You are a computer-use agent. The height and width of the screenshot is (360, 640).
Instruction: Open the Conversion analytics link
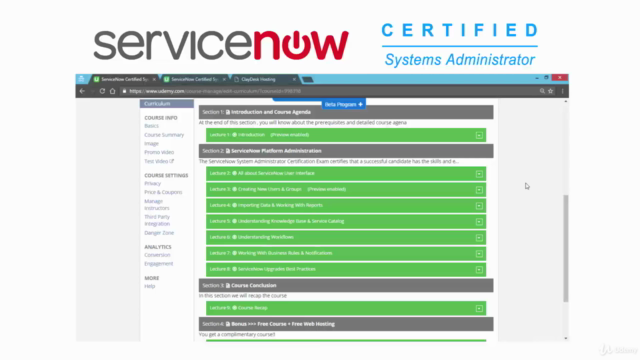(157, 255)
